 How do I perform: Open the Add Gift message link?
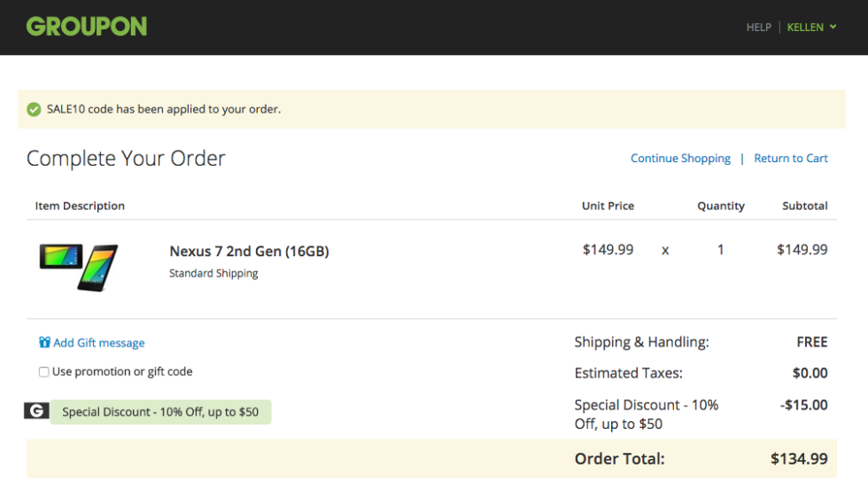(98, 343)
